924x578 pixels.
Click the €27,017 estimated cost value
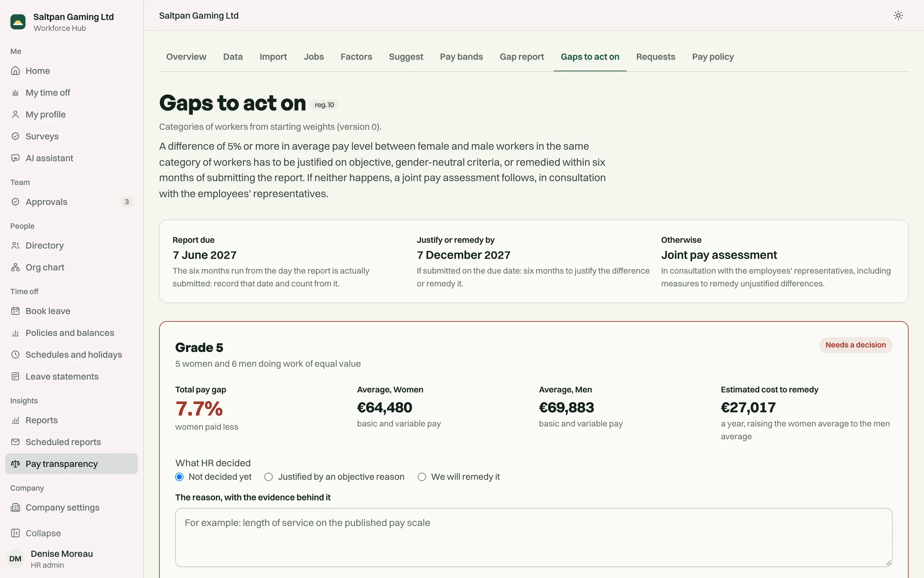coord(748,407)
